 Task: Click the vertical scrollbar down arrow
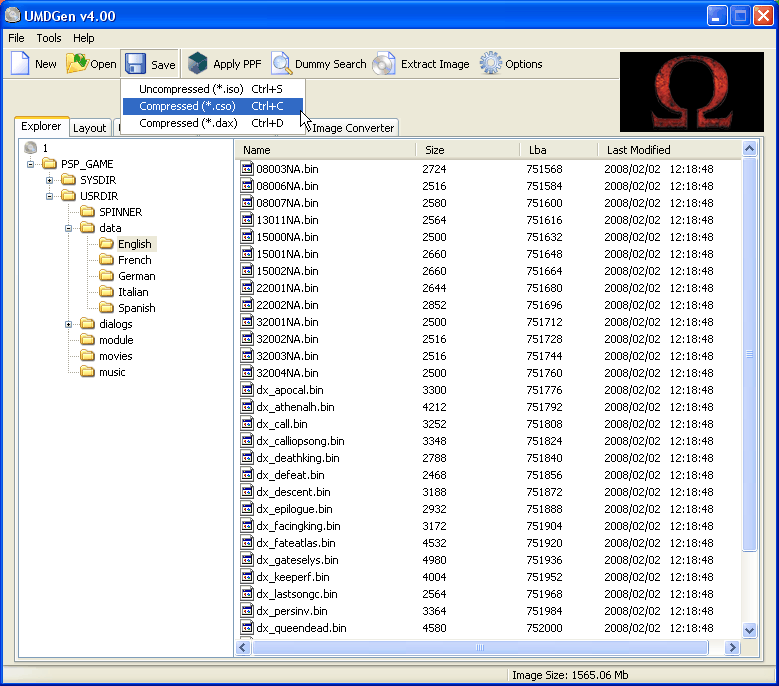749,630
